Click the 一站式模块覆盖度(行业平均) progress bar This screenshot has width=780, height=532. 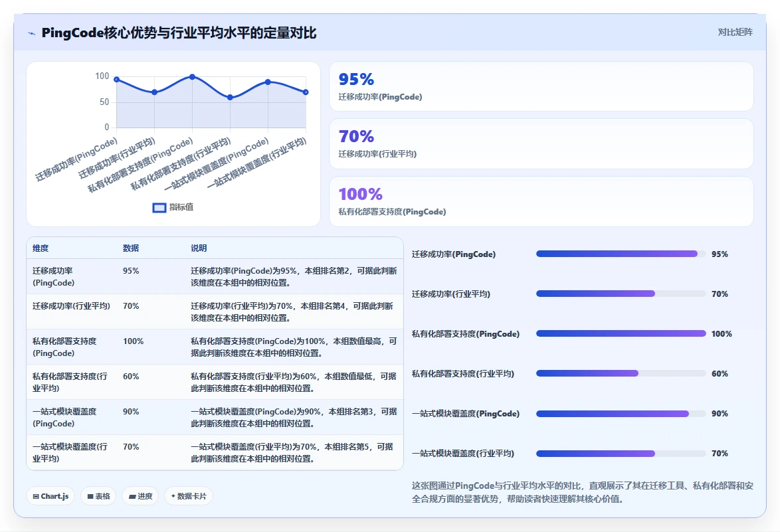tap(621, 454)
